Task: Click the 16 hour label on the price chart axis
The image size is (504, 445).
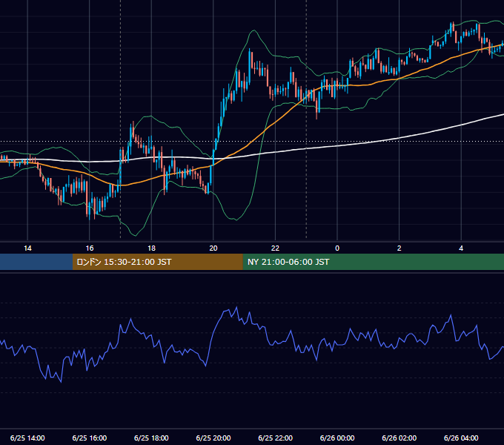Action: [90, 248]
